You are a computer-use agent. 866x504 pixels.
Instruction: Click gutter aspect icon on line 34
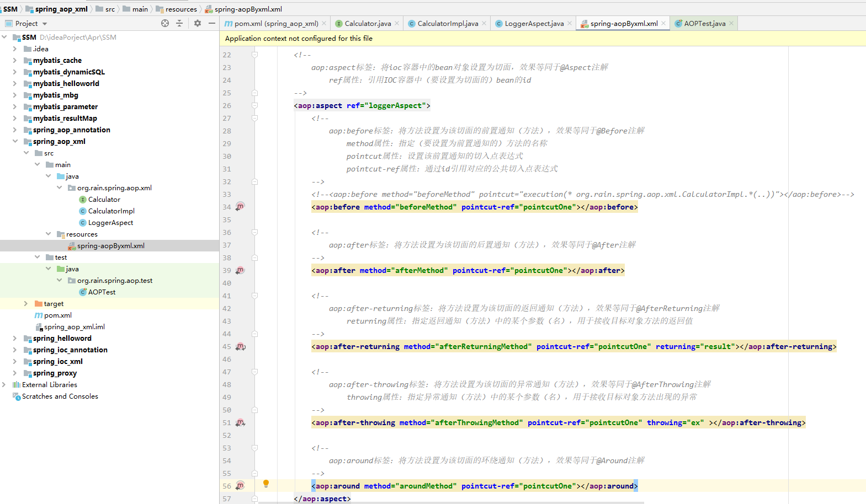(240, 207)
